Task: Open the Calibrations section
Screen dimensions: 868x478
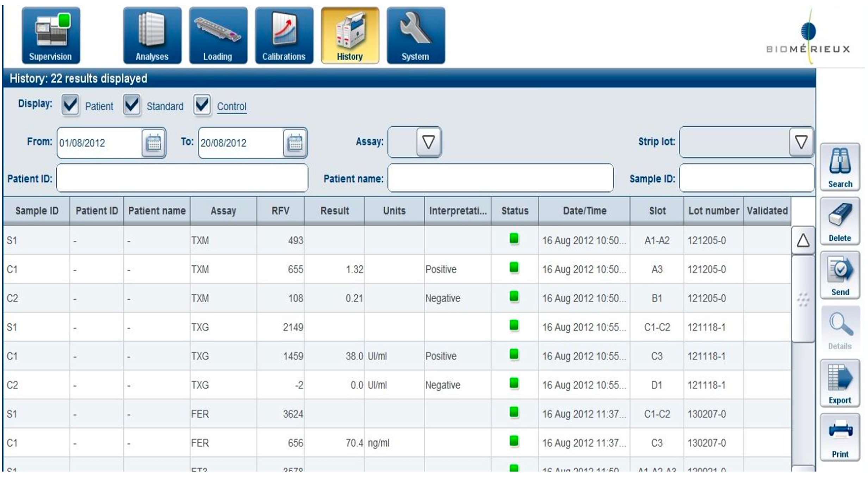Action: coord(284,35)
